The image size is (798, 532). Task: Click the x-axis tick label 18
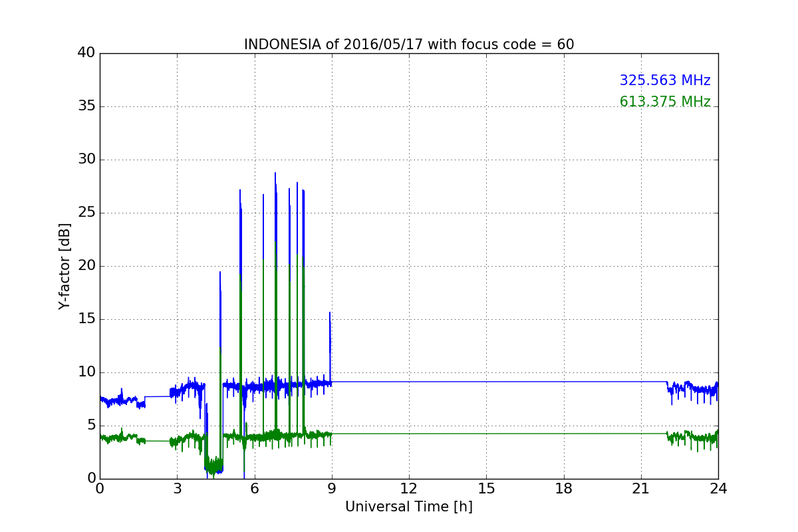[x=564, y=489]
